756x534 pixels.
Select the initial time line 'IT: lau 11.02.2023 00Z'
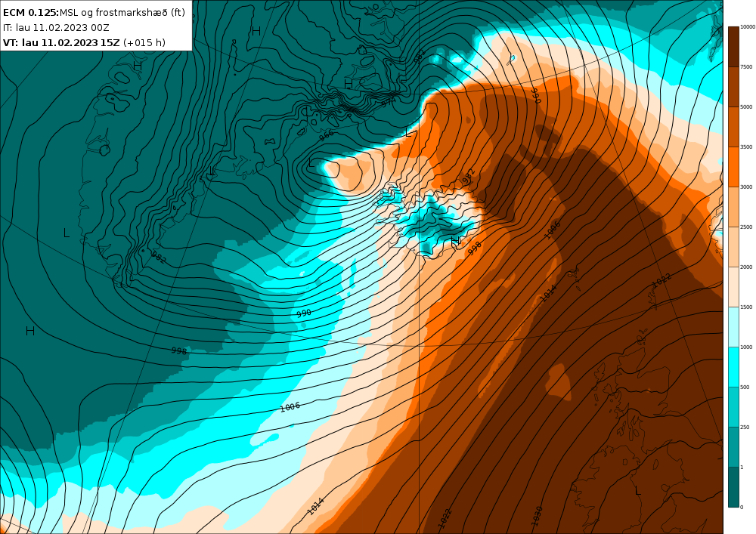(x=56, y=27)
